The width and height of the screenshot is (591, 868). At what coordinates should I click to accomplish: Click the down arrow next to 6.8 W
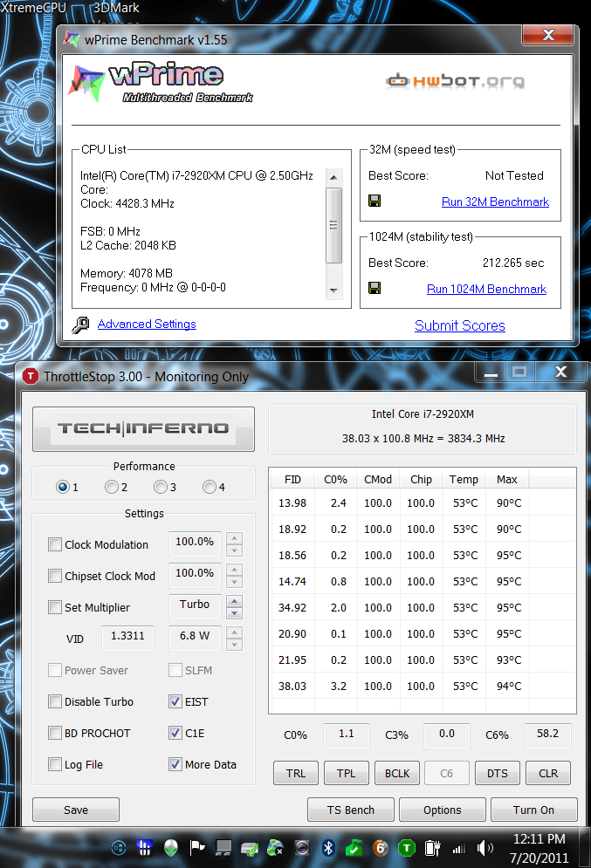[x=234, y=645]
